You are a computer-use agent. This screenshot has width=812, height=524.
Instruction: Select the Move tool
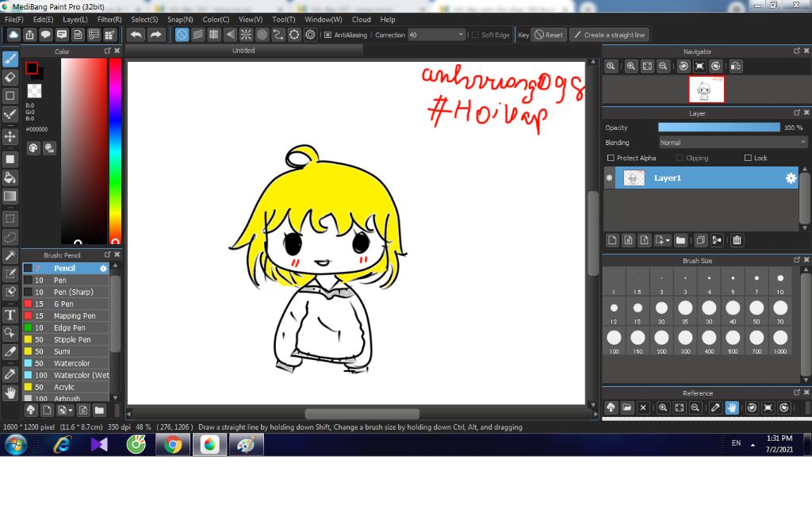[x=10, y=136]
